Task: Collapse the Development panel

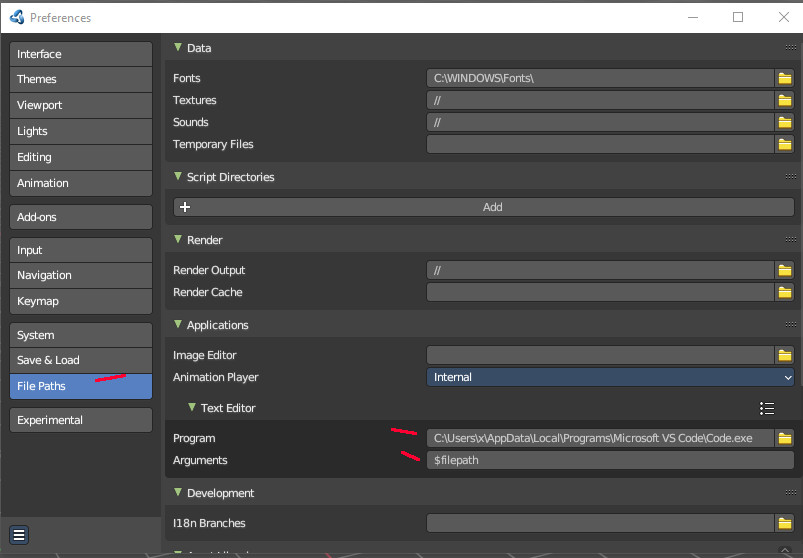Action: pos(178,492)
